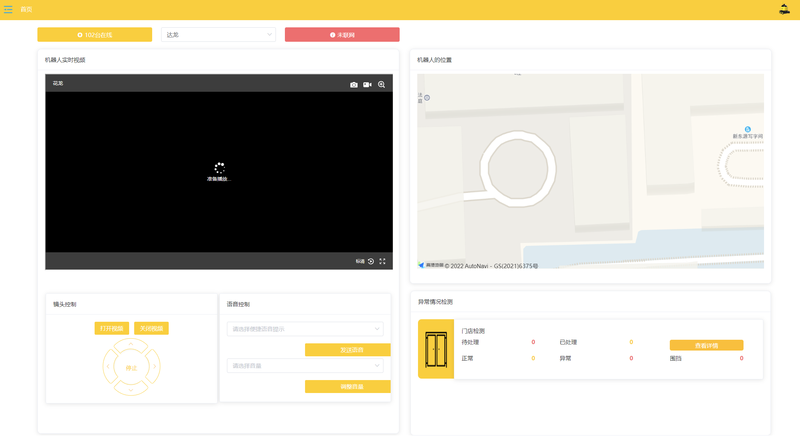Open the 请选择便捷语音提示 dropdown
Image resolution: width=800 pixels, height=447 pixels.
point(305,329)
